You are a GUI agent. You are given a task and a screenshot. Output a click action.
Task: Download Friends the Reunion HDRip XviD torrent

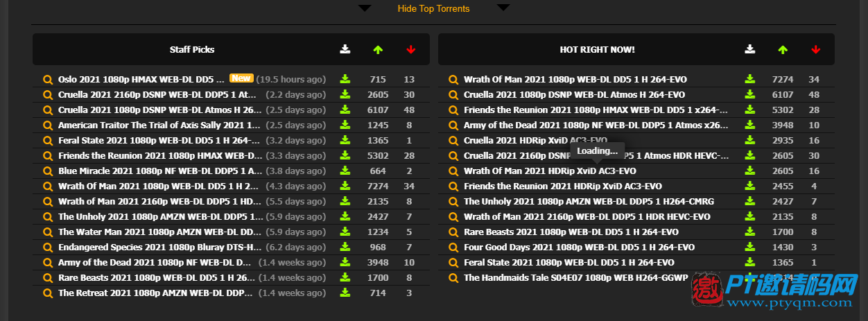tap(749, 186)
